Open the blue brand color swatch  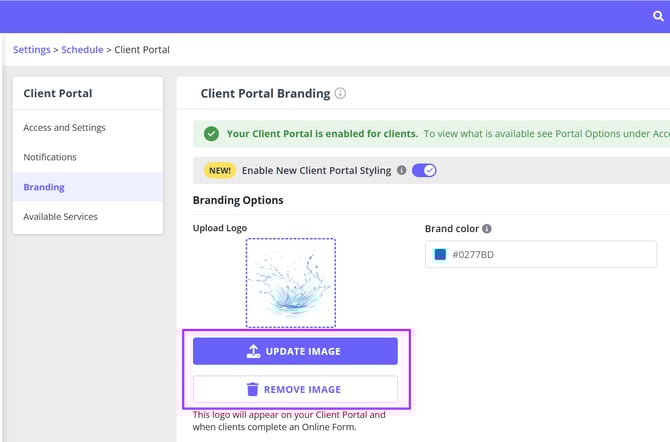[440, 255]
